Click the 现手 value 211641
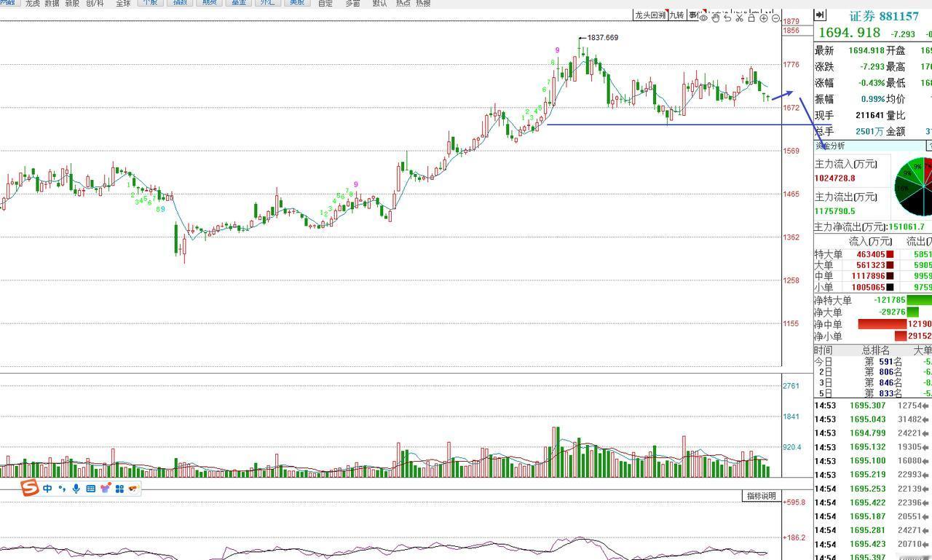Screen dimensions: 932x560 click(x=869, y=115)
